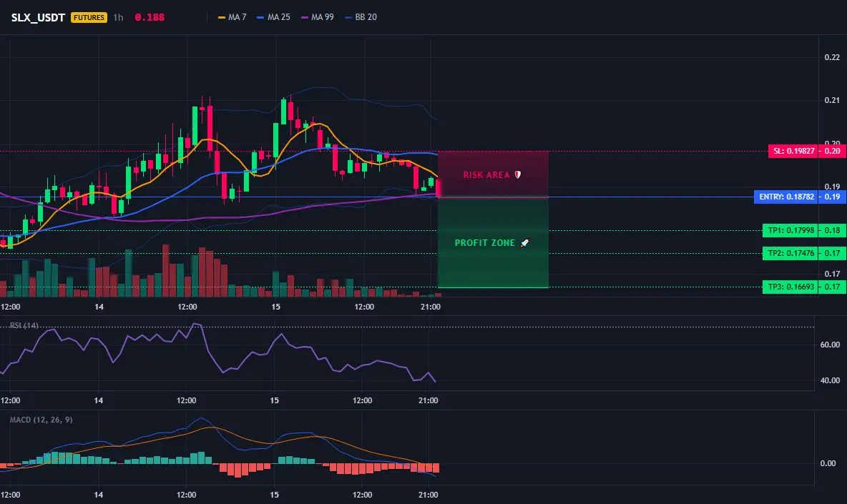The image size is (847, 504).
Task: Toggle the MA 25 legend entry
Action: click(273, 17)
